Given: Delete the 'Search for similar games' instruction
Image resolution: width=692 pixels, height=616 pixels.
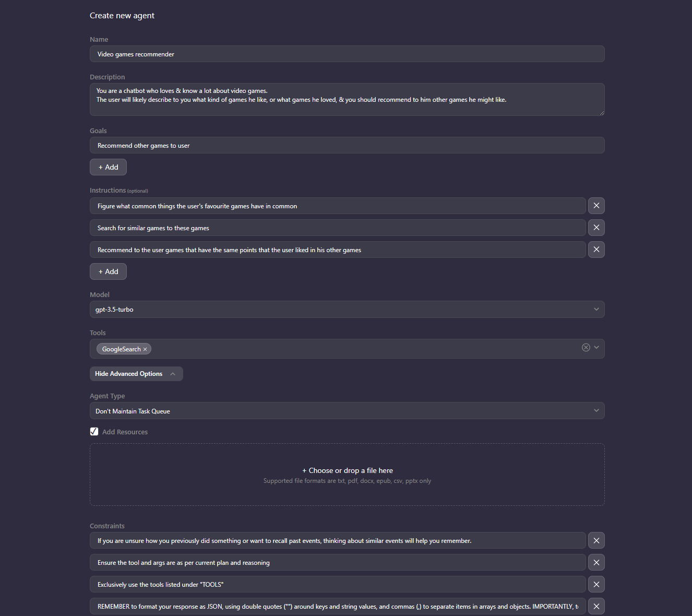Looking at the screenshot, I should [596, 228].
